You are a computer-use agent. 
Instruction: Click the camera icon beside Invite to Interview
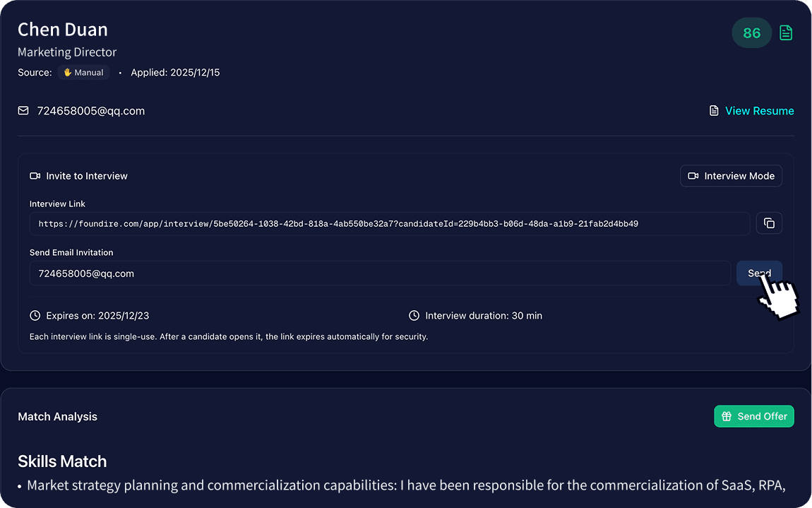[35, 176]
